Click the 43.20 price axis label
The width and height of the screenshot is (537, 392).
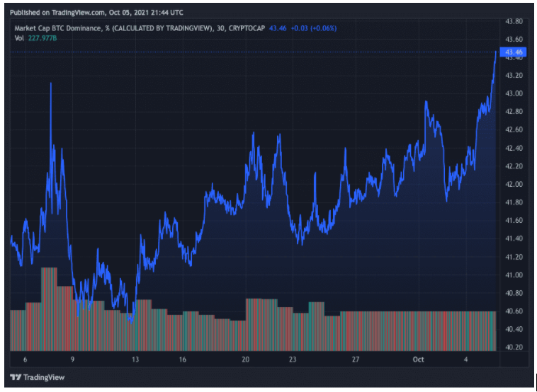pyautogui.click(x=514, y=75)
